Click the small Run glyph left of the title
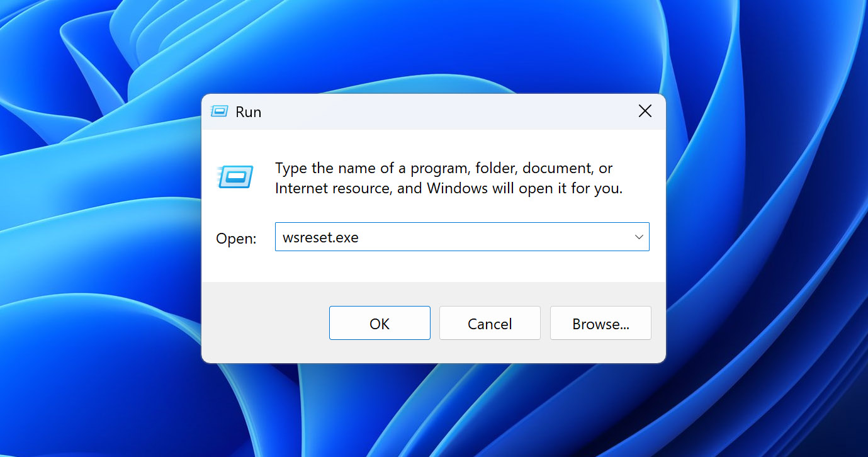Viewport: 868px width, 457px height. 218,111
